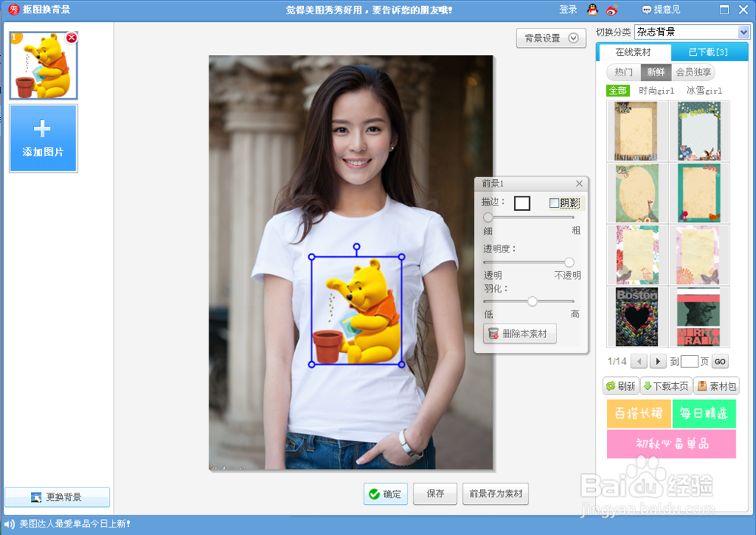Open the 每日精选 promo banner
The width and height of the screenshot is (756, 535).
(704, 413)
